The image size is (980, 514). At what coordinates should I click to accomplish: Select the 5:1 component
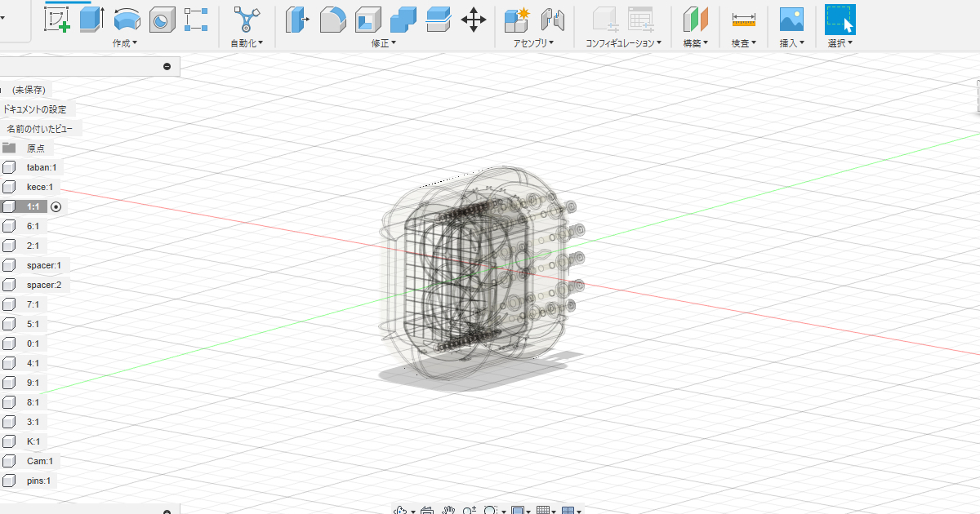click(x=33, y=324)
